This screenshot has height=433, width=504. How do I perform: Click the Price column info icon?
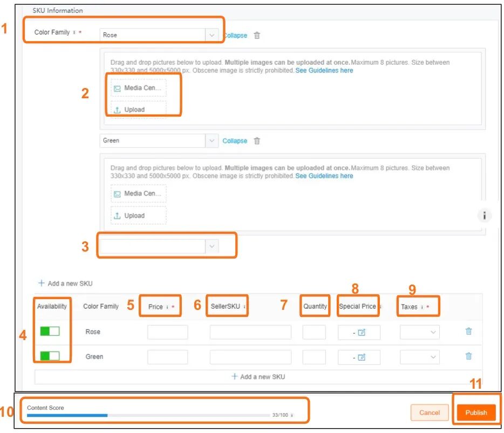pyautogui.click(x=167, y=307)
